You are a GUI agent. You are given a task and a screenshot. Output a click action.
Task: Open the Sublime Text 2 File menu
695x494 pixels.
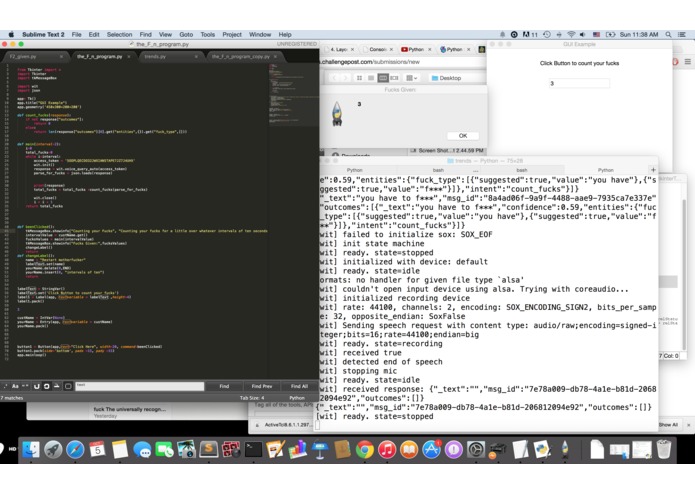point(76,35)
